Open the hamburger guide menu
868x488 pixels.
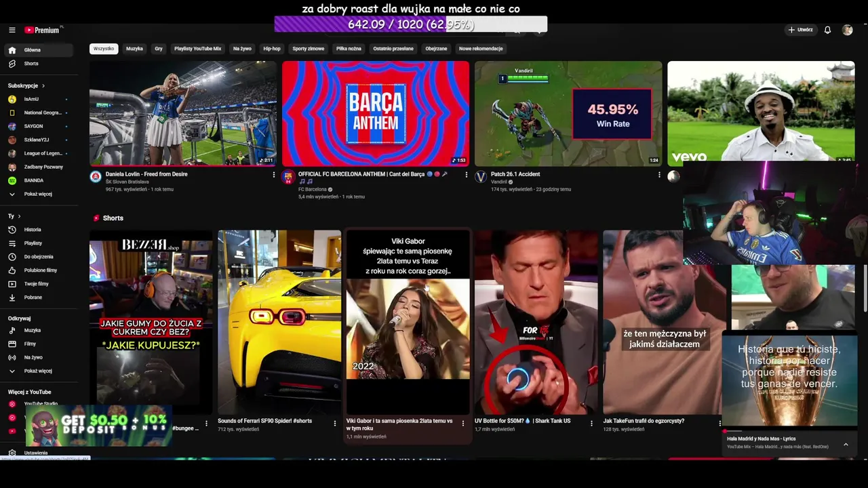[12, 30]
